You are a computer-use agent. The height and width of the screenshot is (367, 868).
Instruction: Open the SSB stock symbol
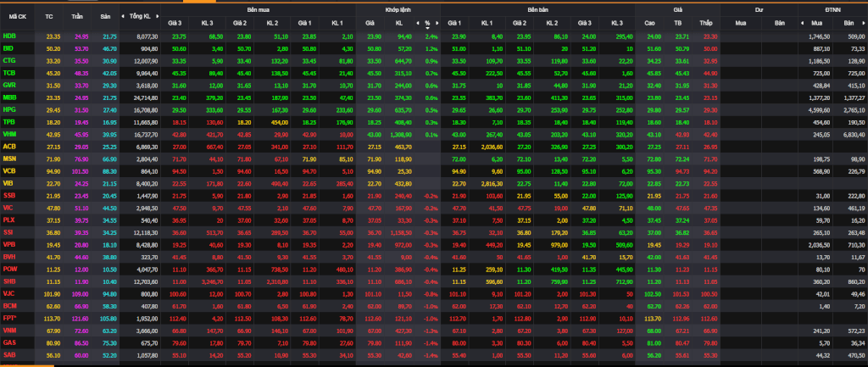point(8,195)
